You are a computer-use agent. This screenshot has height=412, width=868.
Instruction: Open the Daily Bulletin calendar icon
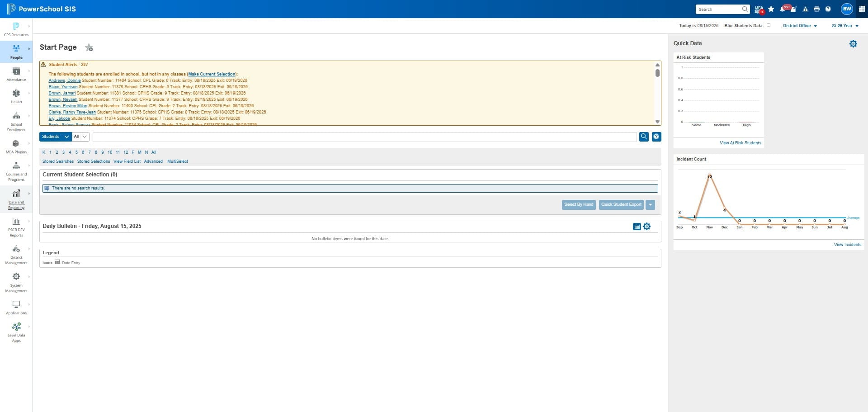(637, 227)
